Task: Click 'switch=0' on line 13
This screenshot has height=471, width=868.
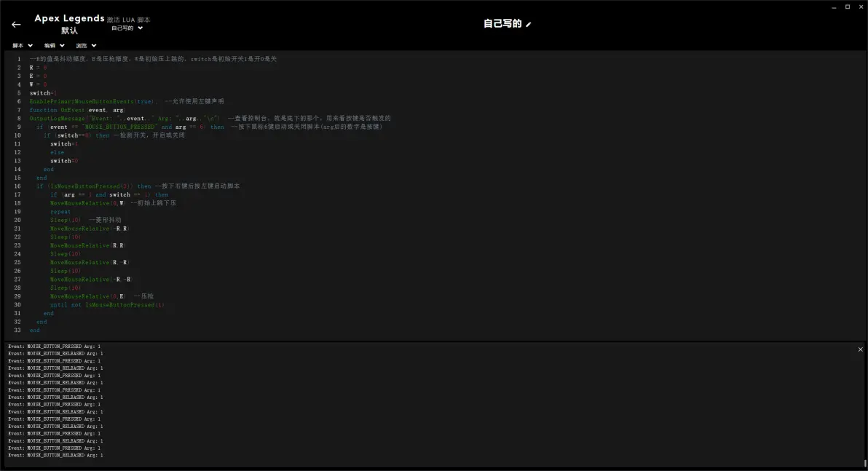Action: point(64,160)
